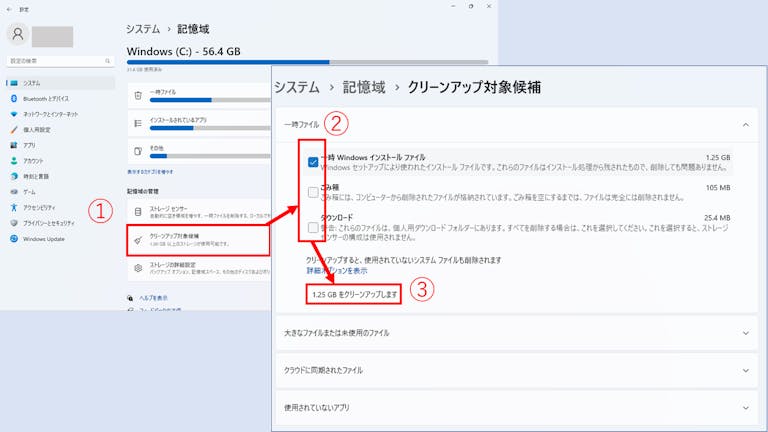Click the Windows (C:) - 56.4 GB heading
The width and height of the screenshot is (768, 432).
[184, 51]
